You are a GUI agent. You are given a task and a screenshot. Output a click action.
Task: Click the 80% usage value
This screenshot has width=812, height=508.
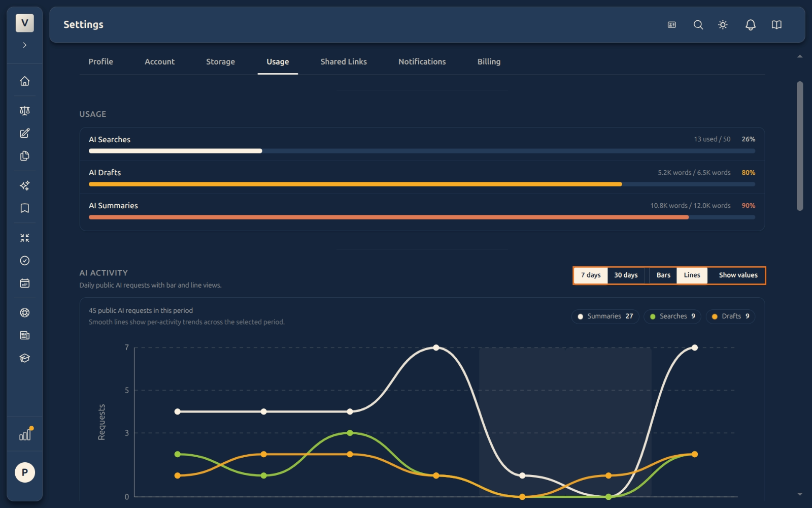click(748, 173)
